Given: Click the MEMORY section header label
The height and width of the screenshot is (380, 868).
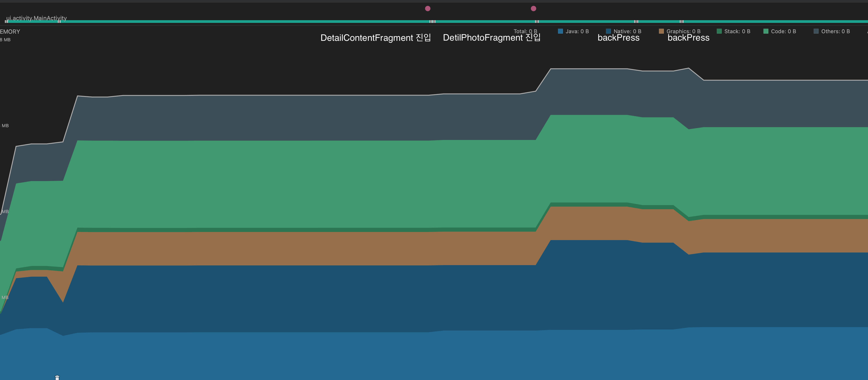Looking at the screenshot, I should click(10, 32).
